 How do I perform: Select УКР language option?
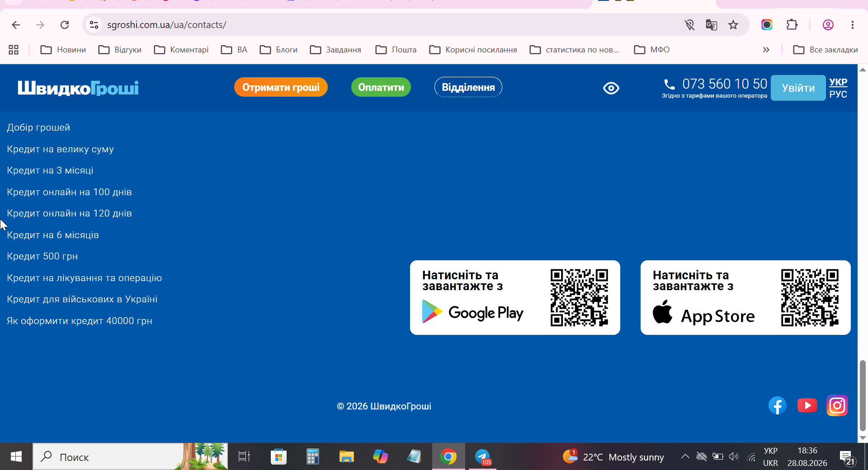point(838,82)
